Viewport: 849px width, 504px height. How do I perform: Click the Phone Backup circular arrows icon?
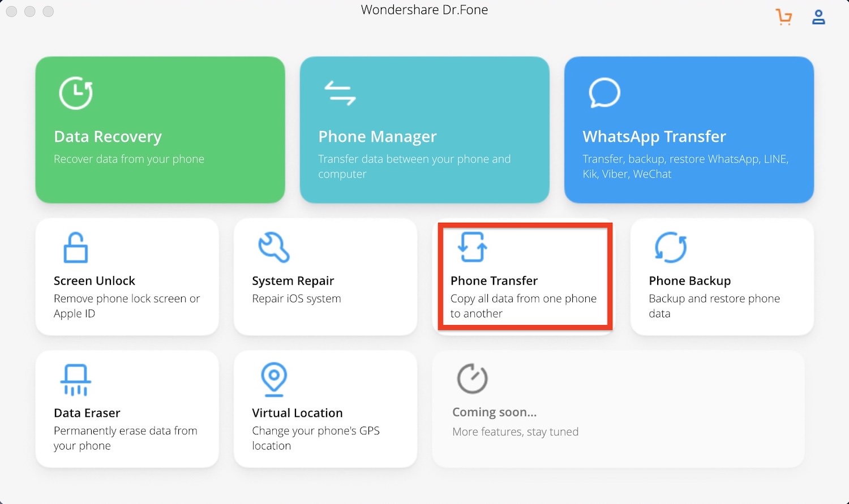[671, 247]
